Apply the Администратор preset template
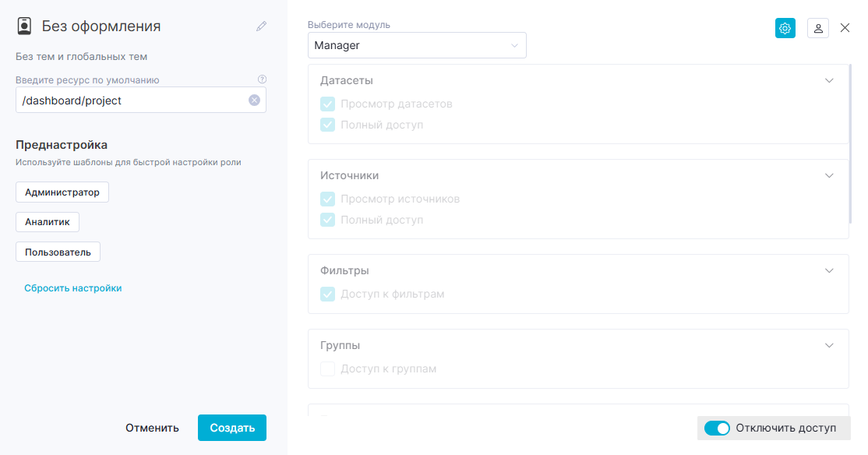This screenshot has width=868, height=455. pyautogui.click(x=62, y=192)
